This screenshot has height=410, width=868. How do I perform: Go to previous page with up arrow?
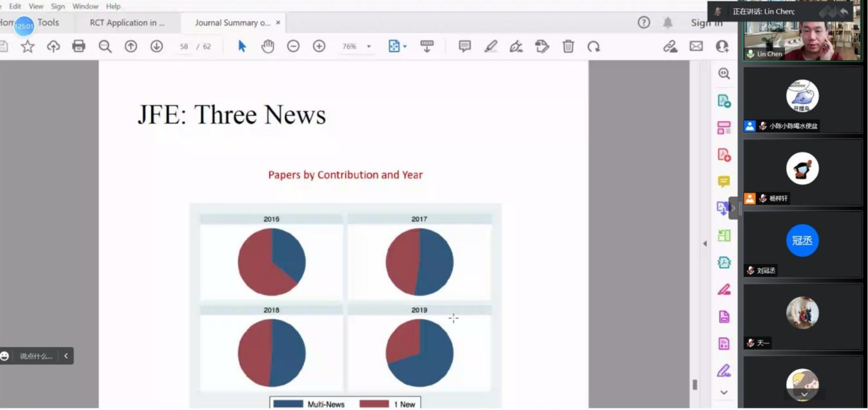click(131, 46)
